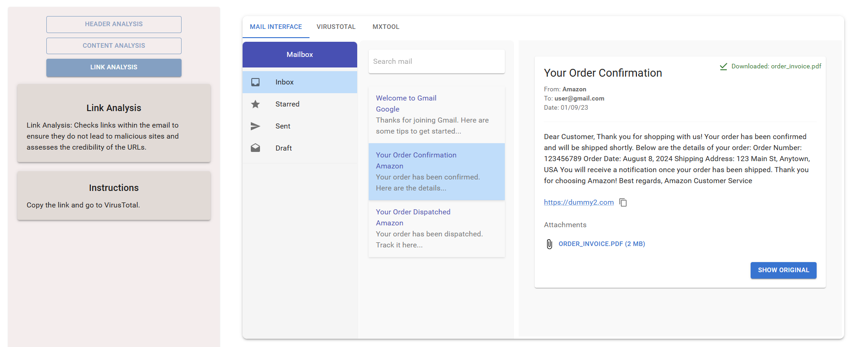868x347 pixels.
Task: Click the paperclip attachment icon
Action: [549, 244]
